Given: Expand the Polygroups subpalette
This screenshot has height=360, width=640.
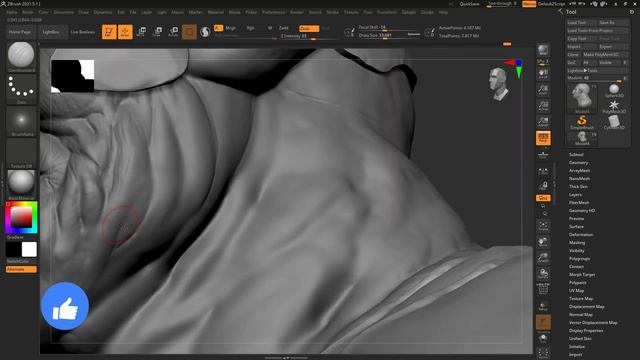Looking at the screenshot, I should (x=579, y=259).
